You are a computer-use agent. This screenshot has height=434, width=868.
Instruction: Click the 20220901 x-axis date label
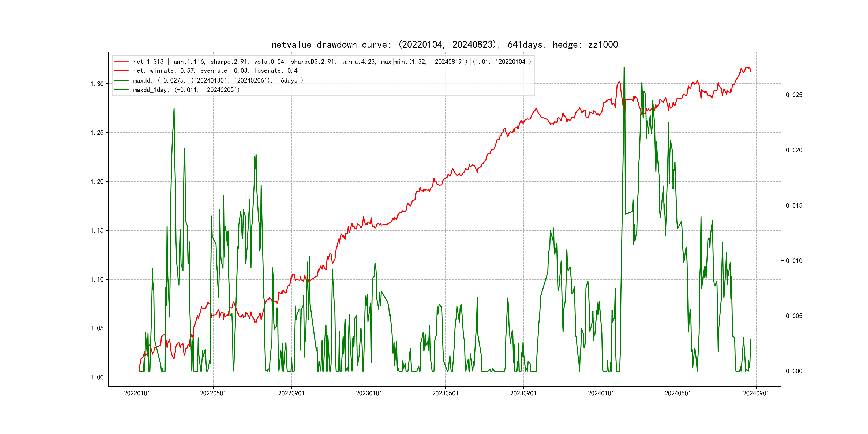coord(291,393)
